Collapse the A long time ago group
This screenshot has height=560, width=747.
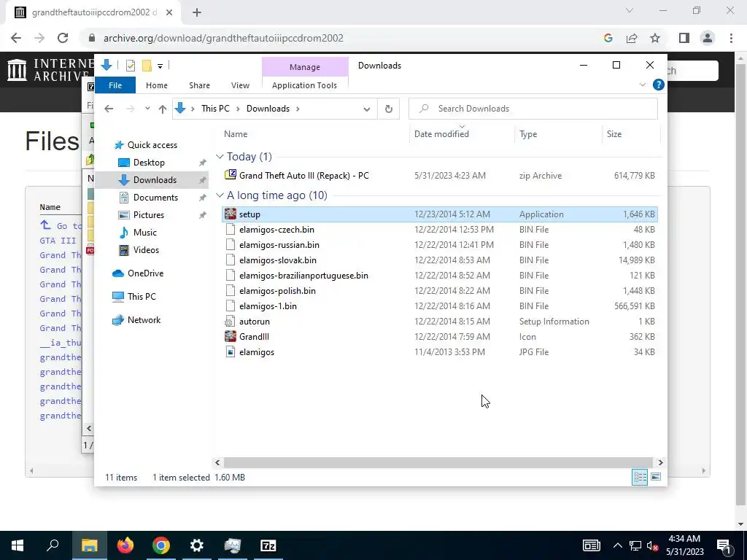220,195
